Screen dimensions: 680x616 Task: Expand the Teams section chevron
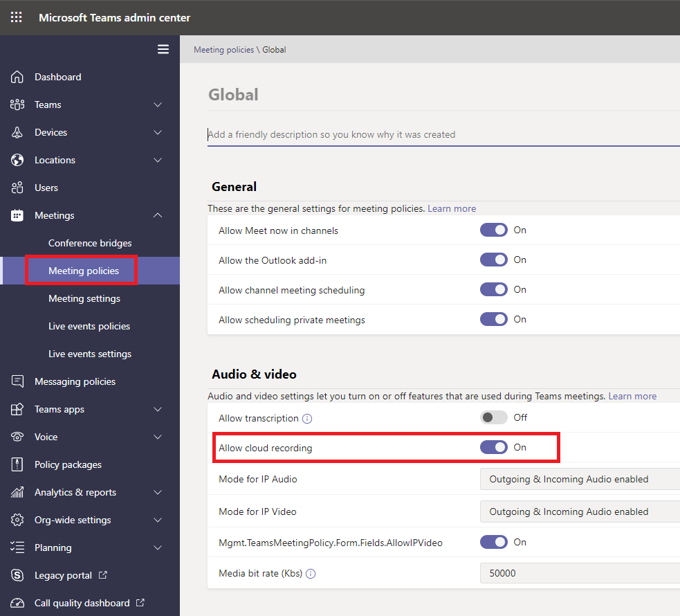158,105
